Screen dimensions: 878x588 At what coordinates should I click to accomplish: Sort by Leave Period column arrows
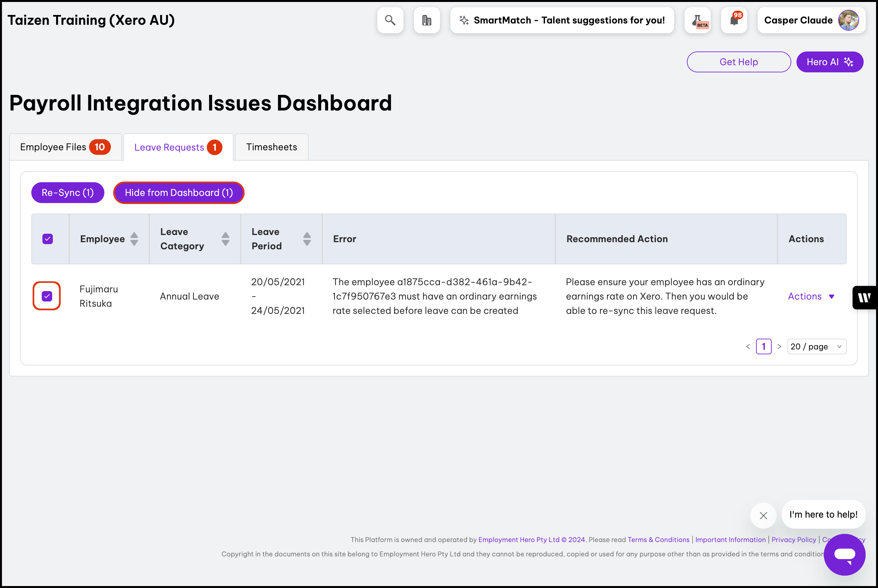pyautogui.click(x=307, y=239)
